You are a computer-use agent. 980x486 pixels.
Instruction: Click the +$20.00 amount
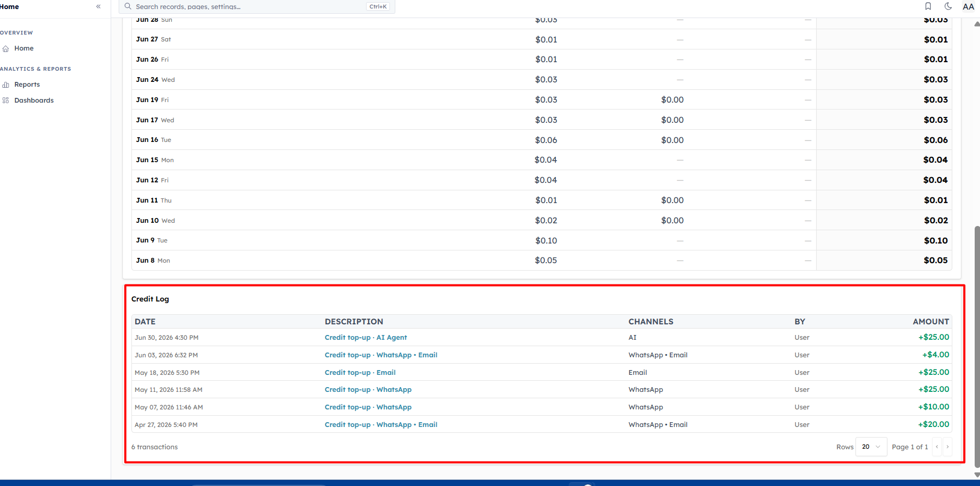coord(933,424)
